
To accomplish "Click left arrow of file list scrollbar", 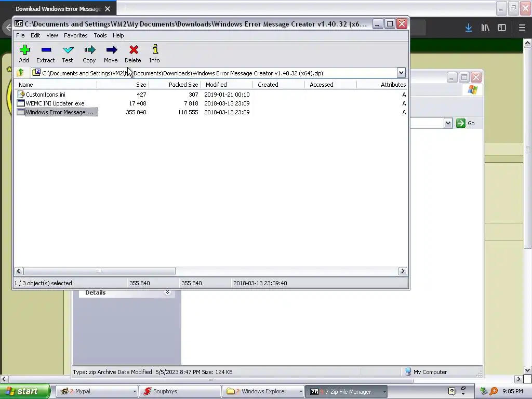I will point(19,271).
